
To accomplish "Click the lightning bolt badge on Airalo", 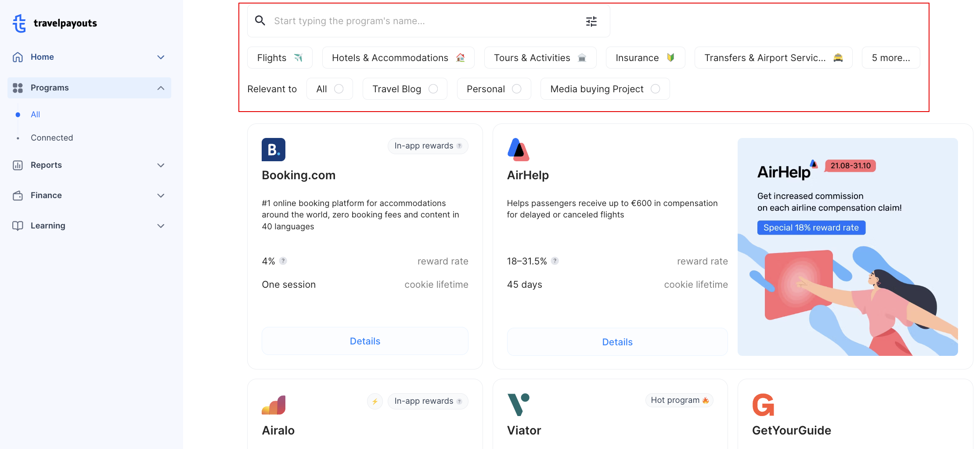I will (x=375, y=401).
